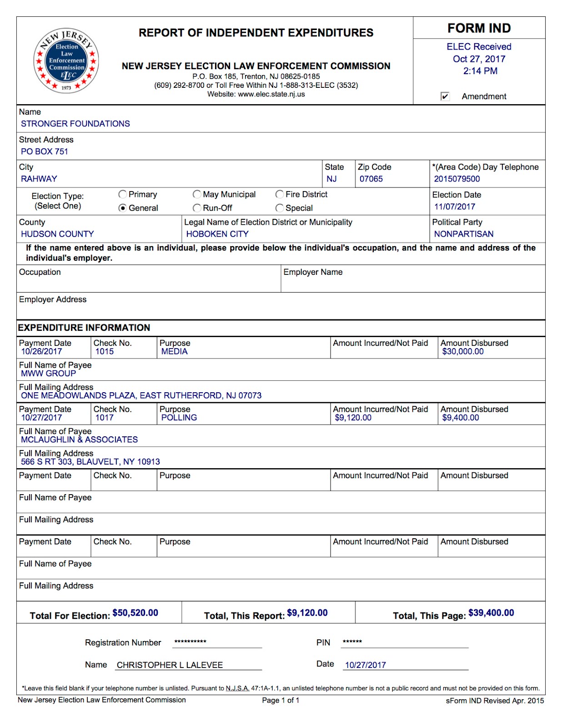Click the N.J.S.A. statute link in footnote
The width and height of the screenshot is (562, 728).
[x=237, y=688]
